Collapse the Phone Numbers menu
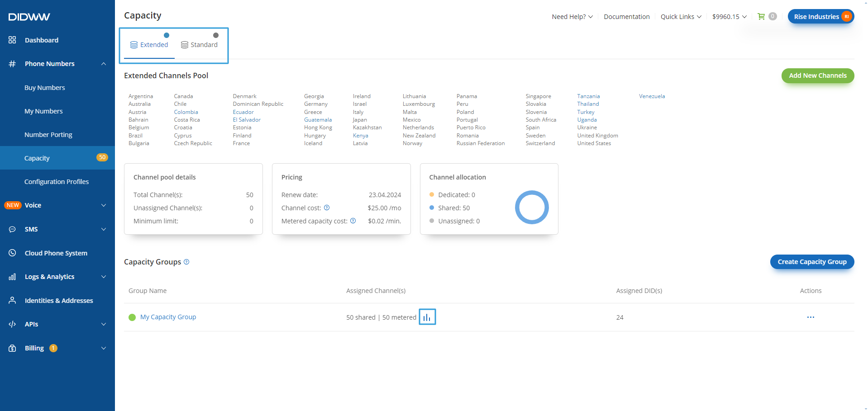The width and height of the screenshot is (868, 411). pos(104,64)
